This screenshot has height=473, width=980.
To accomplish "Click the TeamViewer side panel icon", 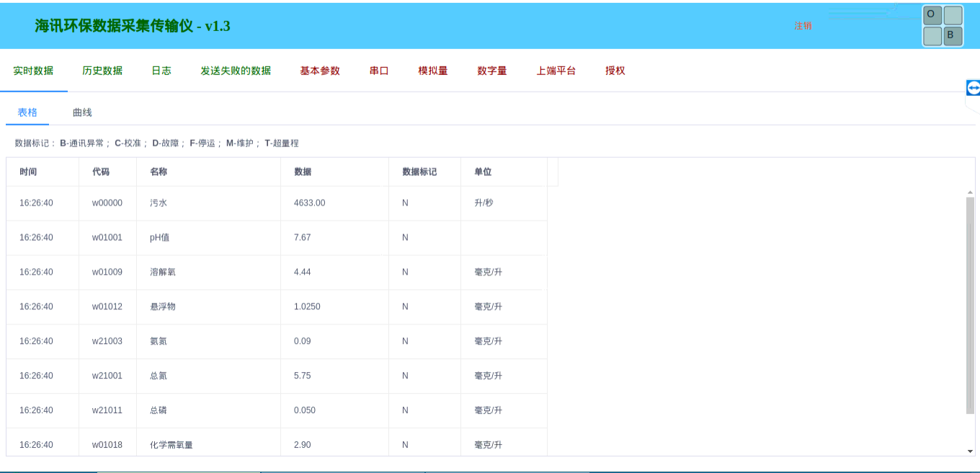I will pos(974,88).
